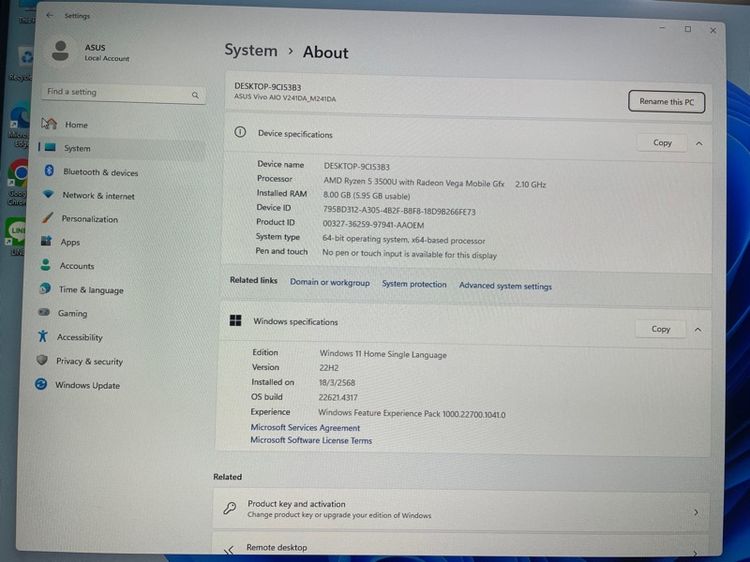The width and height of the screenshot is (750, 562).
Task: Open the Remote desktop row
Action: 461,546
